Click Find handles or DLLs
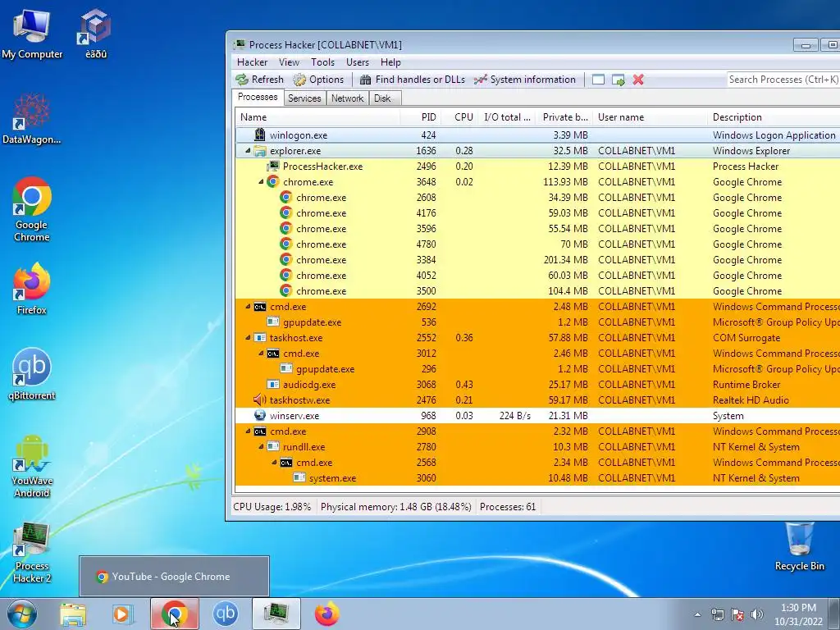 (x=413, y=80)
